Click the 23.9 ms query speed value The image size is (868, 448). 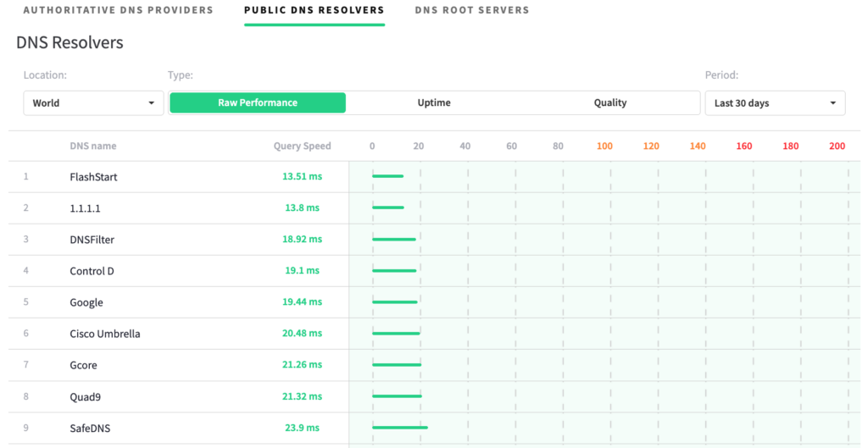click(x=303, y=428)
